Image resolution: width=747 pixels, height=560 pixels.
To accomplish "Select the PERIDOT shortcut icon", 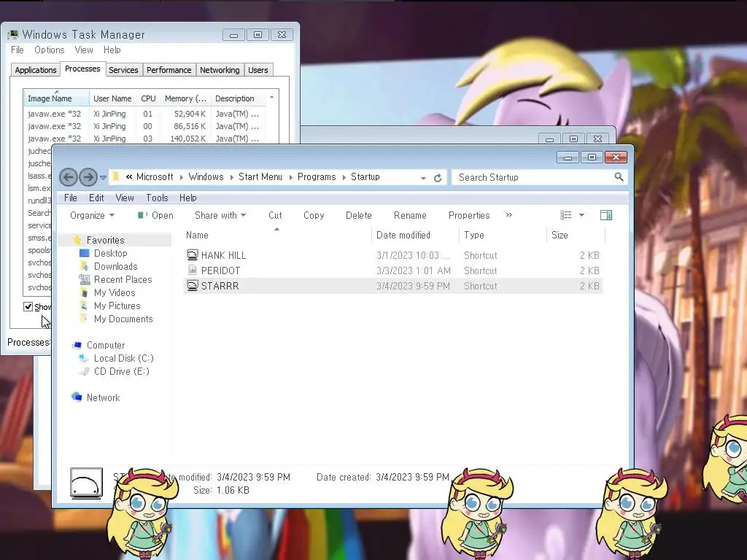I will click(192, 270).
